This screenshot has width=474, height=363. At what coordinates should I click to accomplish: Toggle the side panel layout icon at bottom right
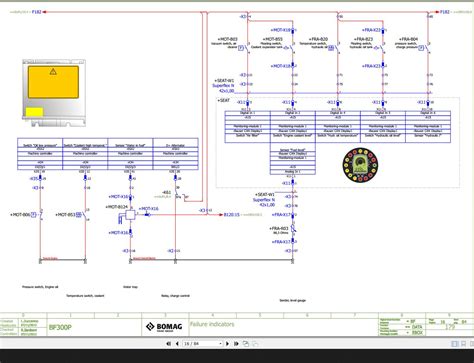[x=454, y=344]
